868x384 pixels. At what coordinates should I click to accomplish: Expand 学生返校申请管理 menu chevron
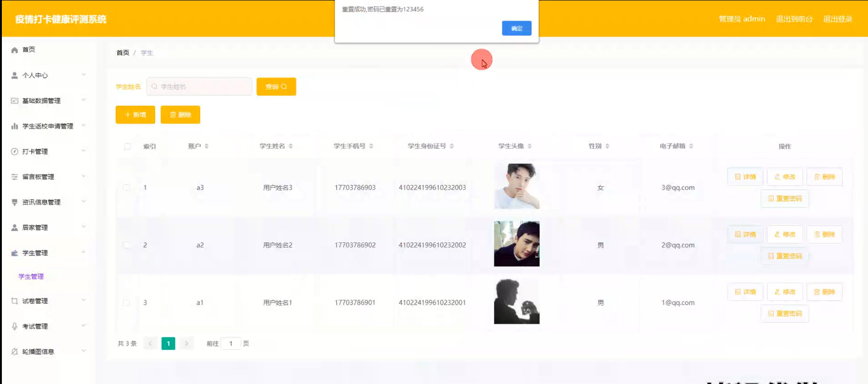[83, 125]
